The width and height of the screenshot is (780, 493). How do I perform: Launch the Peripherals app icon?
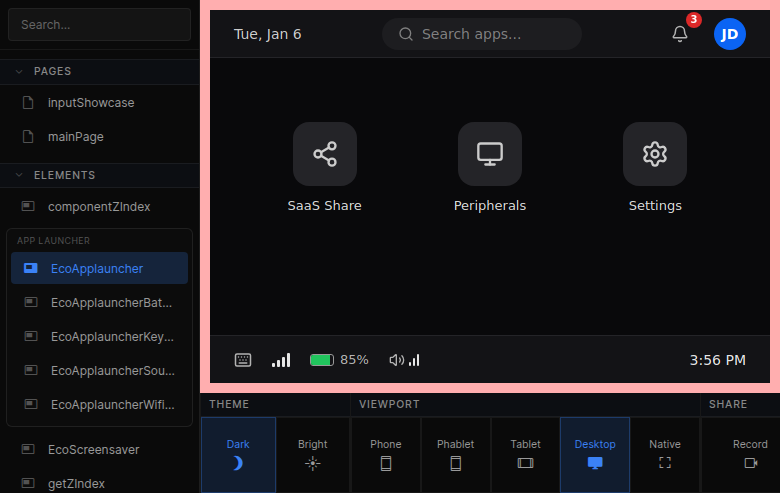[x=489, y=154]
